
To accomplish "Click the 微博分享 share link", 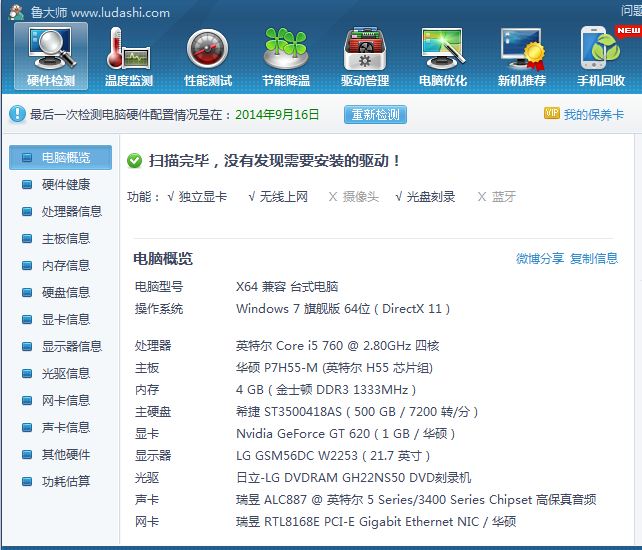I will click(x=540, y=259).
